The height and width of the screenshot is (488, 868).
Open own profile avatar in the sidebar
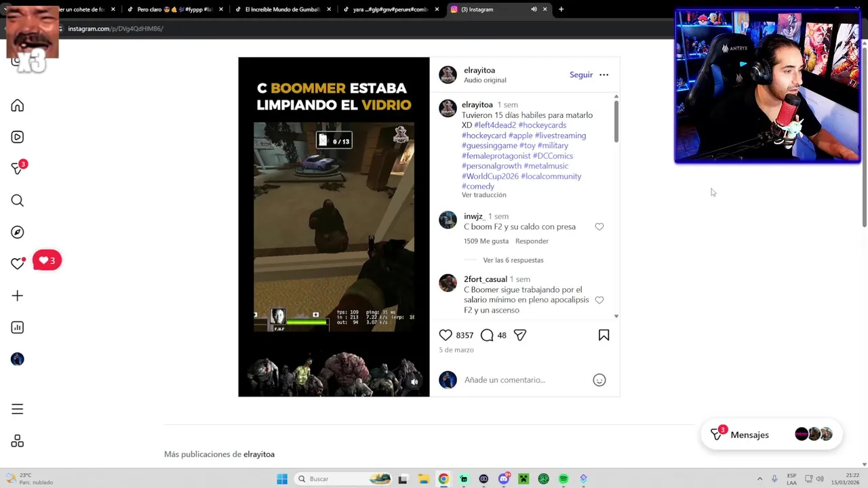click(18, 359)
